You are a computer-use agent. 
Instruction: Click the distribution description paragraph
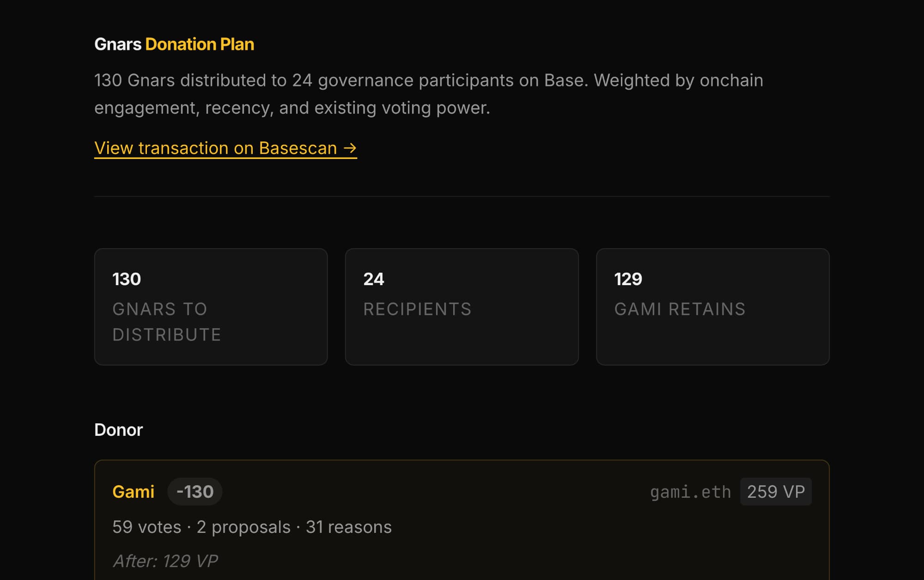428,94
